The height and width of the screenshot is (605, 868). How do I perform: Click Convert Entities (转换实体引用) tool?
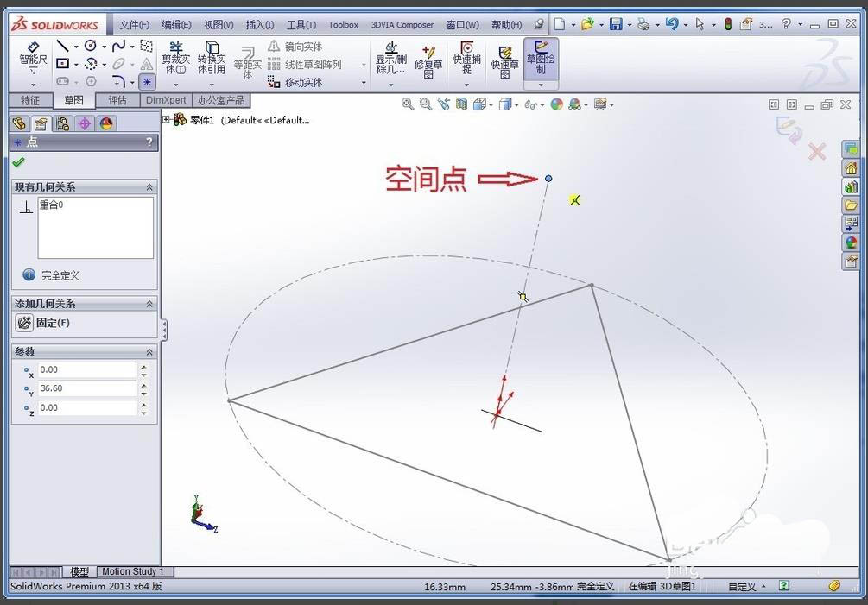point(212,58)
